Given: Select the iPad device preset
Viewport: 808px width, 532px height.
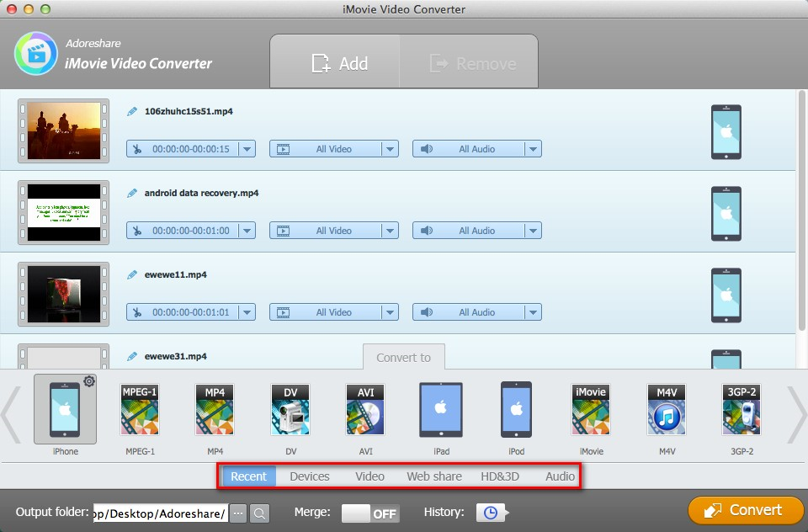Looking at the screenshot, I should (x=441, y=410).
